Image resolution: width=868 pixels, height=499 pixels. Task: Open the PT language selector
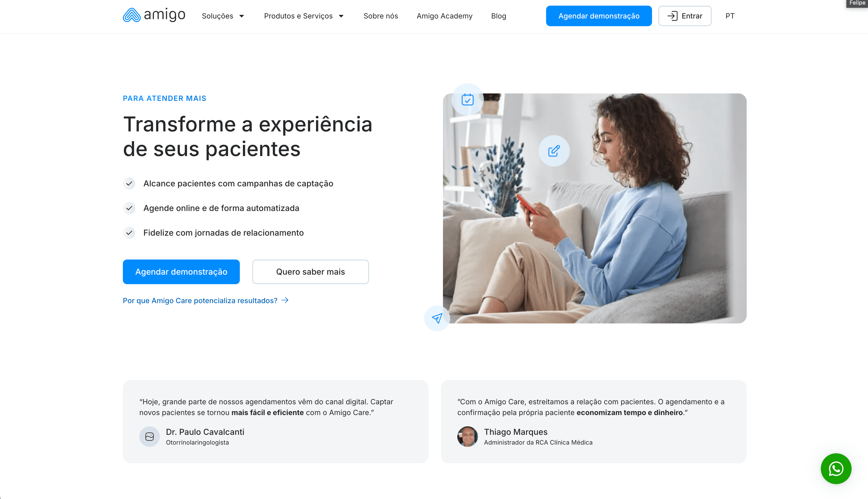point(730,16)
